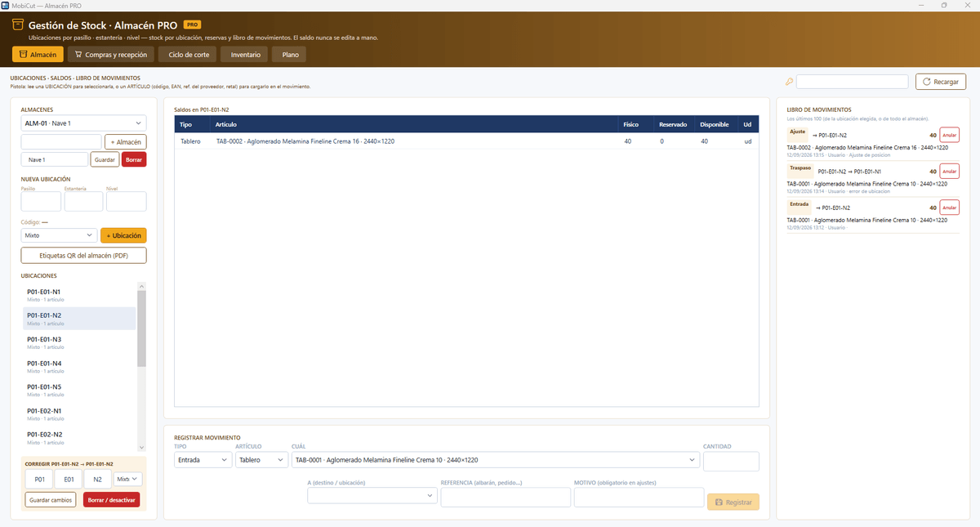Focus the Referencia input field
Viewport: 980px width, 527px height.
click(x=506, y=497)
